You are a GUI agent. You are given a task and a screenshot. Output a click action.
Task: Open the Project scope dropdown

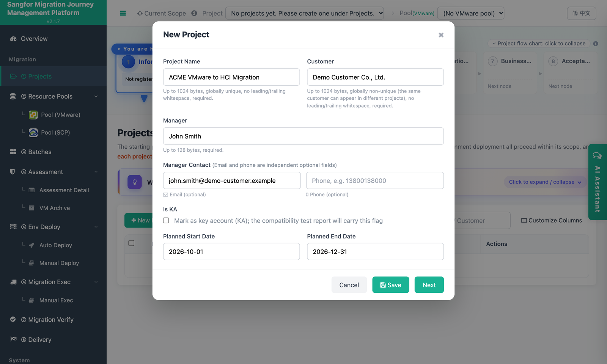coord(305,13)
